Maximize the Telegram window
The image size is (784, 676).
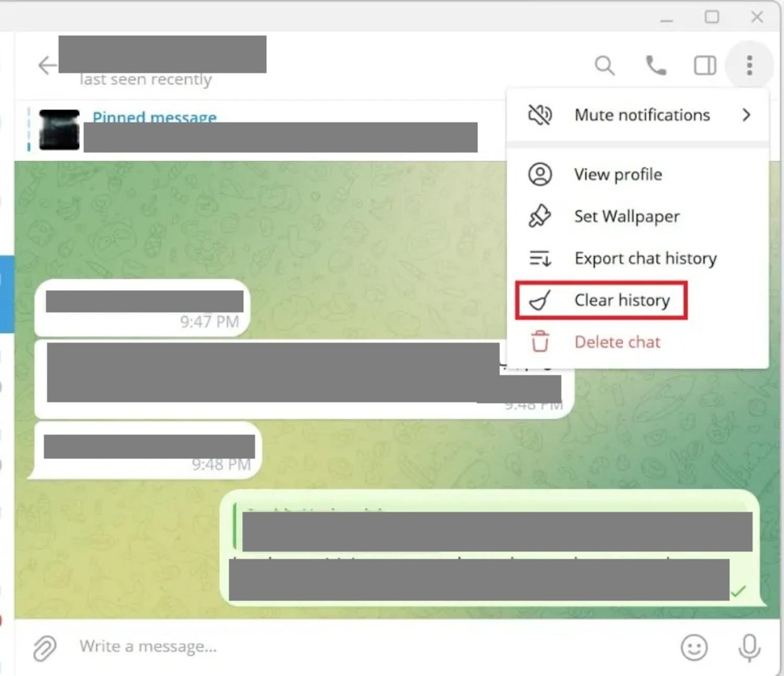point(712,17)
